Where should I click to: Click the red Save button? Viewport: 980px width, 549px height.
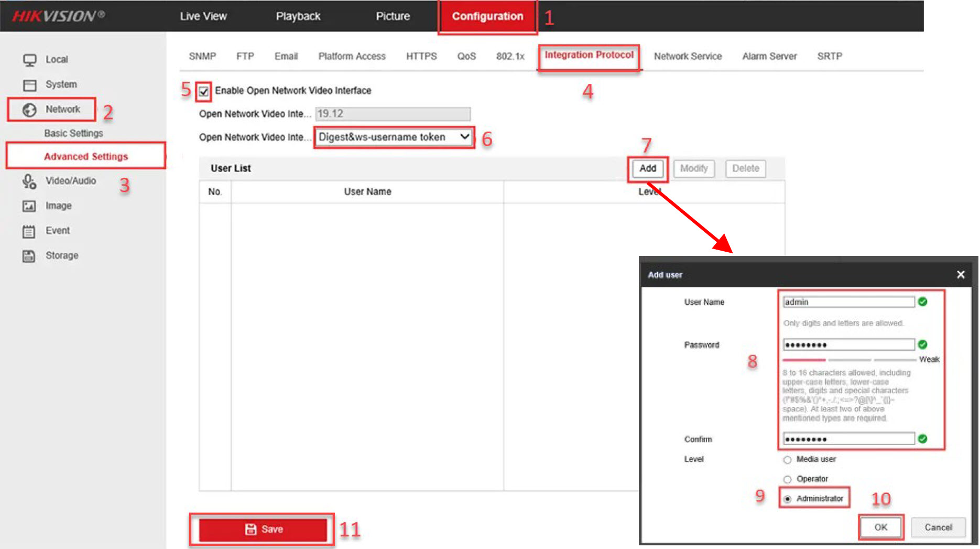pyautogui.click(x=263, y=530)
